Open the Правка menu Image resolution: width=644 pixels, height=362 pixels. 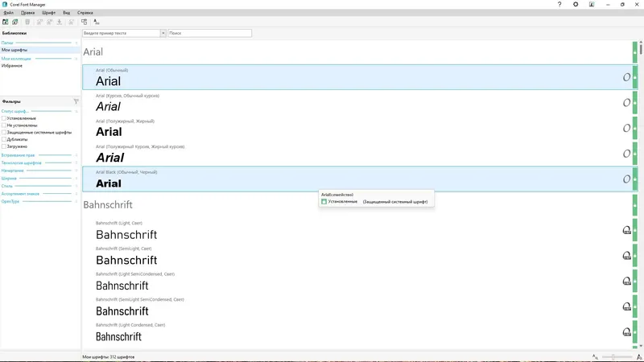28,13
